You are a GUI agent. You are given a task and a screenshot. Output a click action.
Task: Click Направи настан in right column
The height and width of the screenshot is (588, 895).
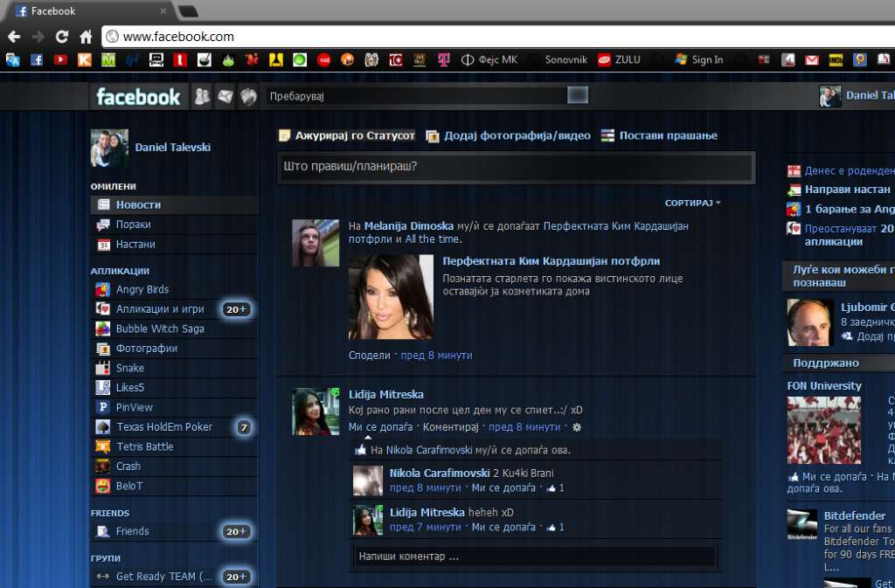847,190
